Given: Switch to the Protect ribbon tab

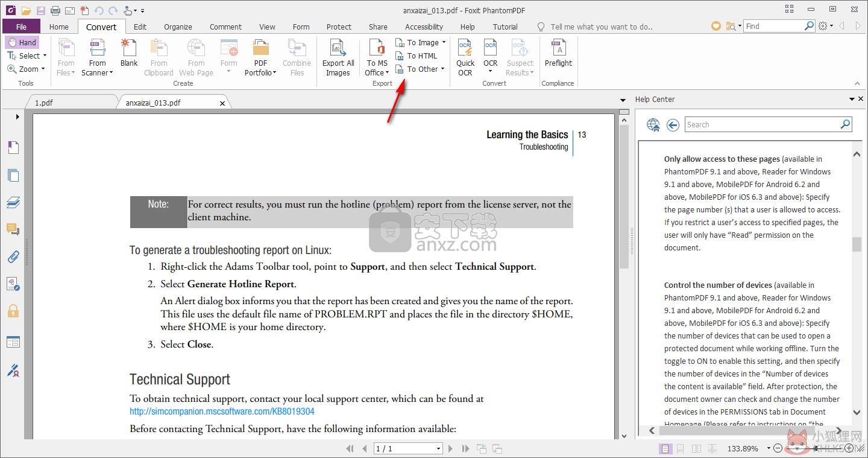Looking at the screenshot, I should [339, 27].
